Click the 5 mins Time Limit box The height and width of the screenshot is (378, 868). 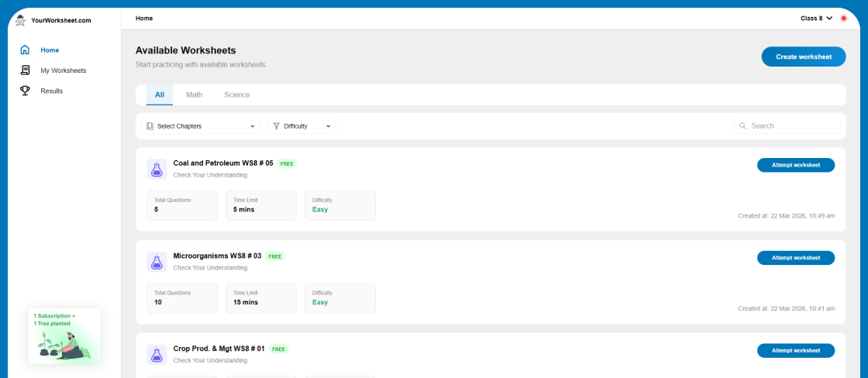coord(261,205)
